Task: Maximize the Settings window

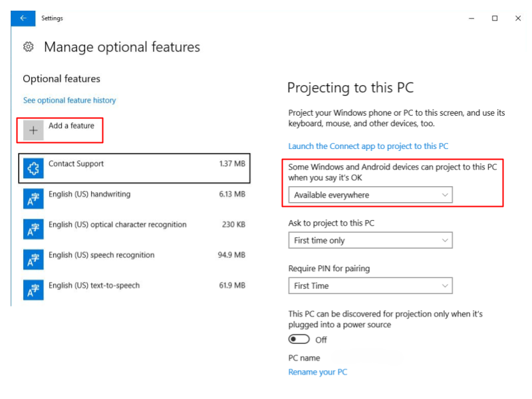Action: point(495,19)
